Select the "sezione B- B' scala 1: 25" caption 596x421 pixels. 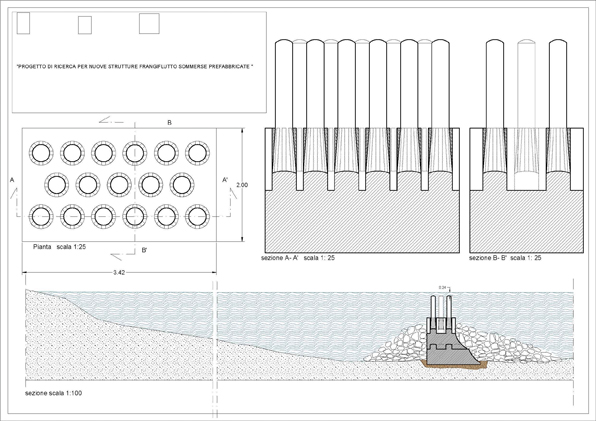point(505,258)
